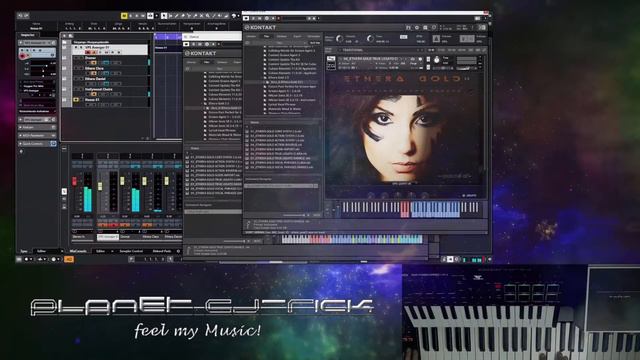
Task: Click the Kontakt minimize-view icon at header right edge
Action: point(482,28)
